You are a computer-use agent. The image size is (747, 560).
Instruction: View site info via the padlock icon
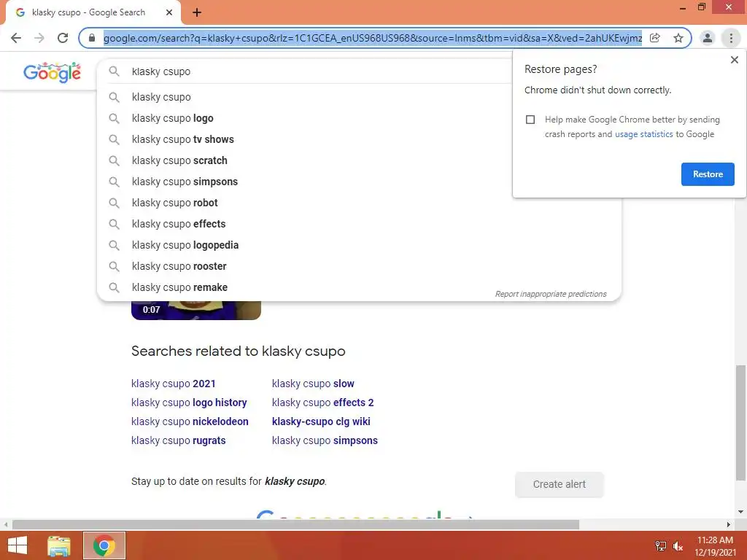[92, 38]
